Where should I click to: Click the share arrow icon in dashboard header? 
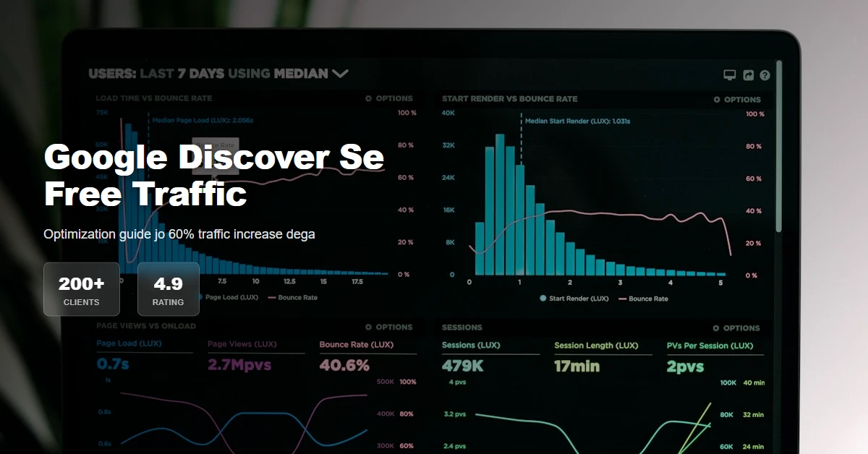[749, 74]
